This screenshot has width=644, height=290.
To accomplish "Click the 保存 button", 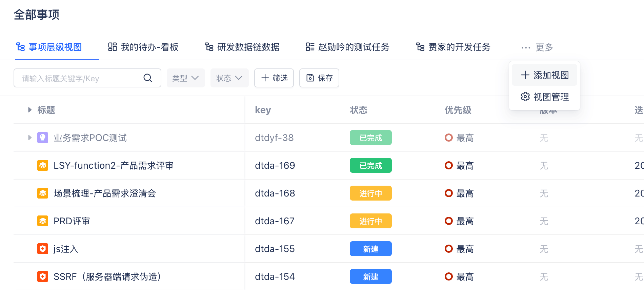I will 319,78.
